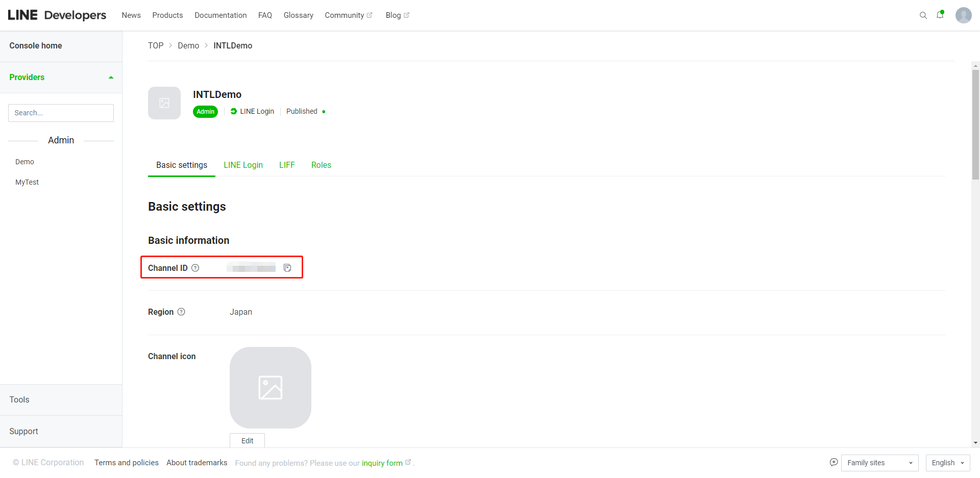The width and height of the screenshot is (980, 478).
Task: Open Products in the top navigation
Action: (167, 15)
